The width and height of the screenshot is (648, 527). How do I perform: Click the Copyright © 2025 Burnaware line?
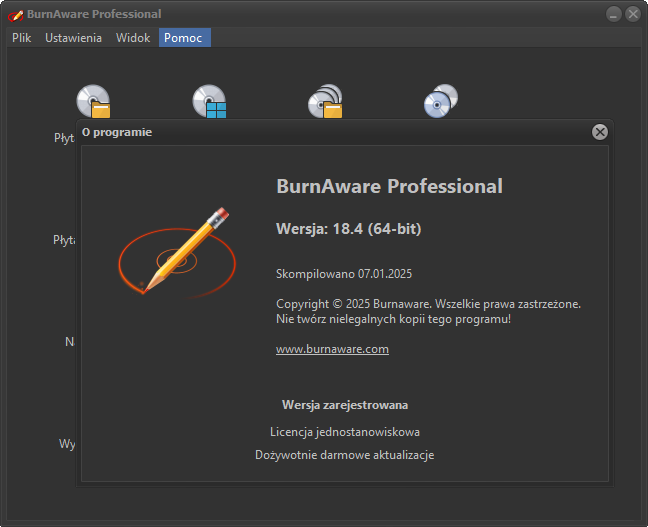(x=429, y=304)
